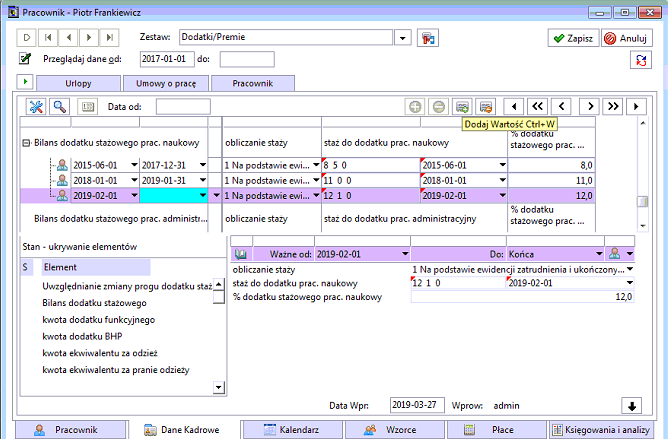The height and width of the screenshot is (439, 668).
Task: Click the element list scroll down arrow
Action: (219, 387)
